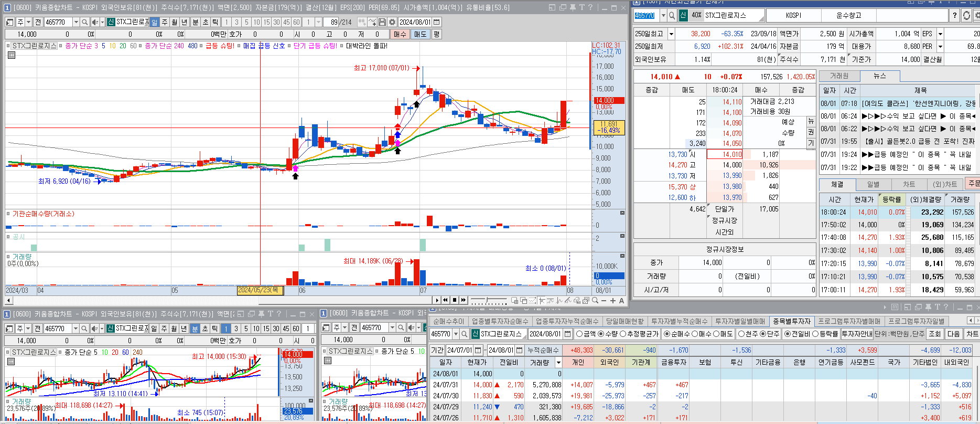The height and width of the screenshot is (424, 980).
Task: Select the 등락률 radio button
Action: [816, 334]
